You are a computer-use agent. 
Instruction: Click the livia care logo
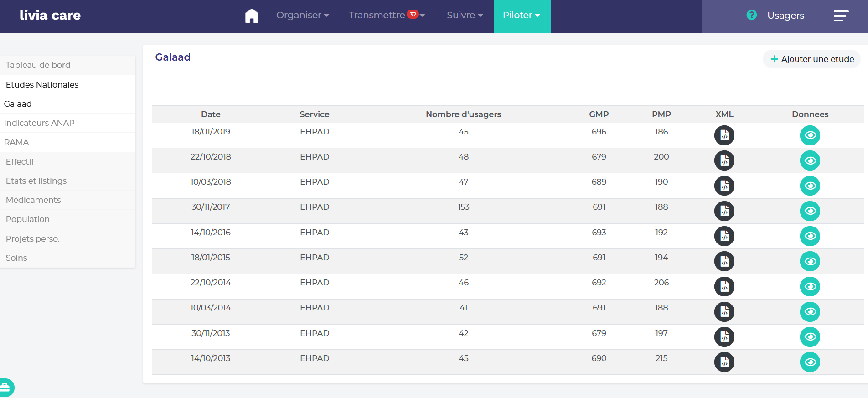(x=50, y=16)
